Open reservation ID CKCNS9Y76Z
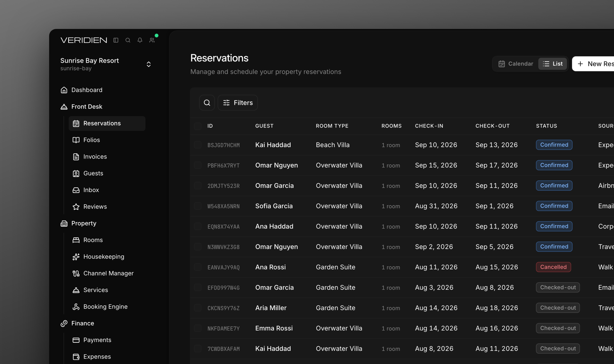This screenshot has width=614, height=364. click(223, 308)
